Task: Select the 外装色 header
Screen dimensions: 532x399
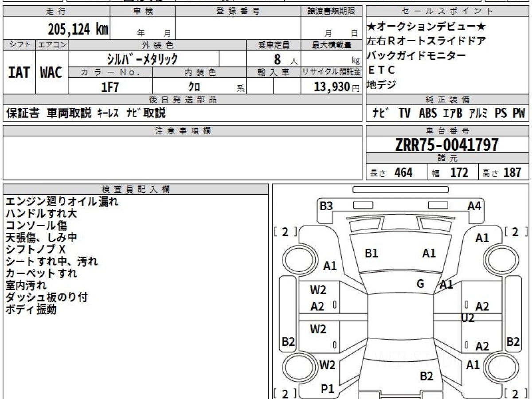Action: click(x=157, y=45)
